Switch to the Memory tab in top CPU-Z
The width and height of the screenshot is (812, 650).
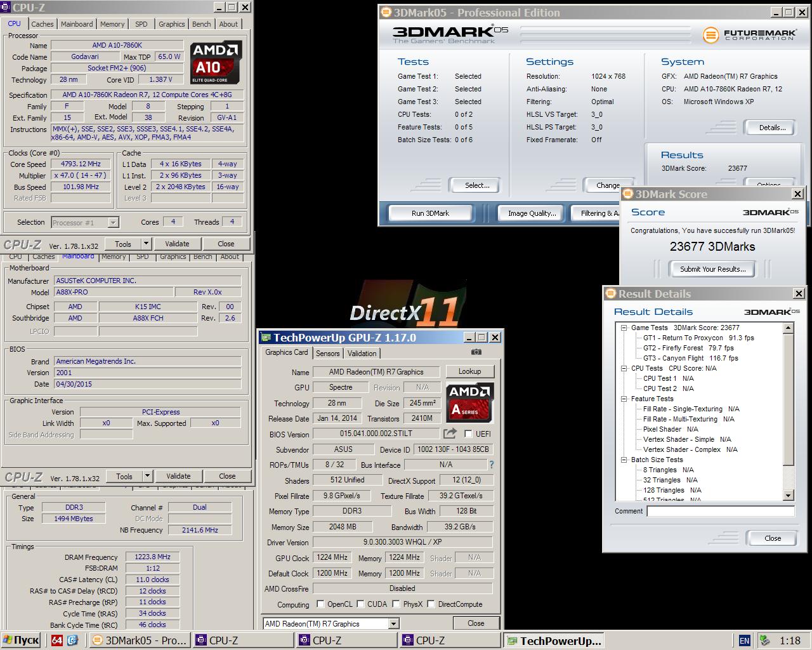tap(112, 24)
